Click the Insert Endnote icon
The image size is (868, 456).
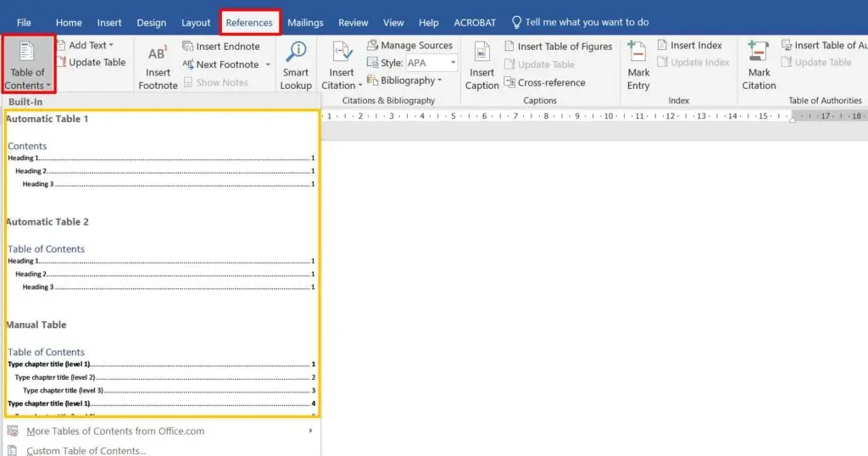click(187, 47)
